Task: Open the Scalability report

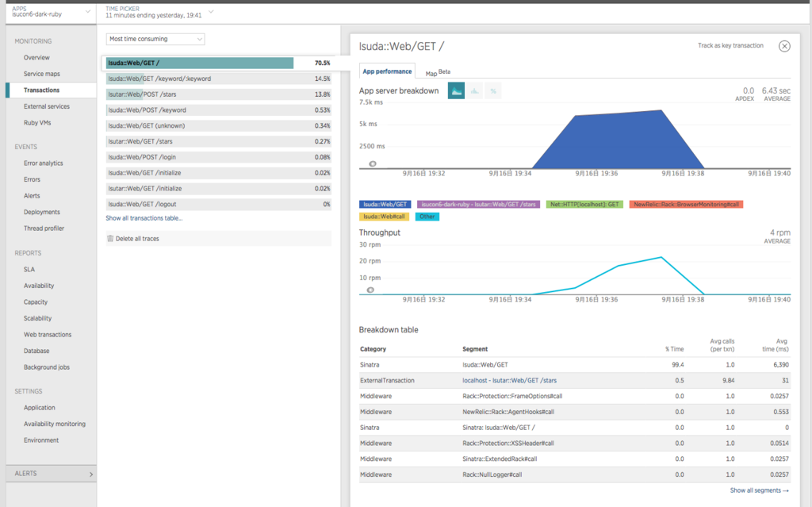Action: click(x=37, y=318)
